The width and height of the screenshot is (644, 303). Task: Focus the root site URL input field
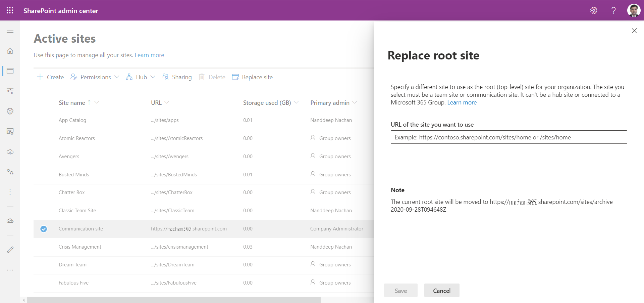[x=508, y=137]
